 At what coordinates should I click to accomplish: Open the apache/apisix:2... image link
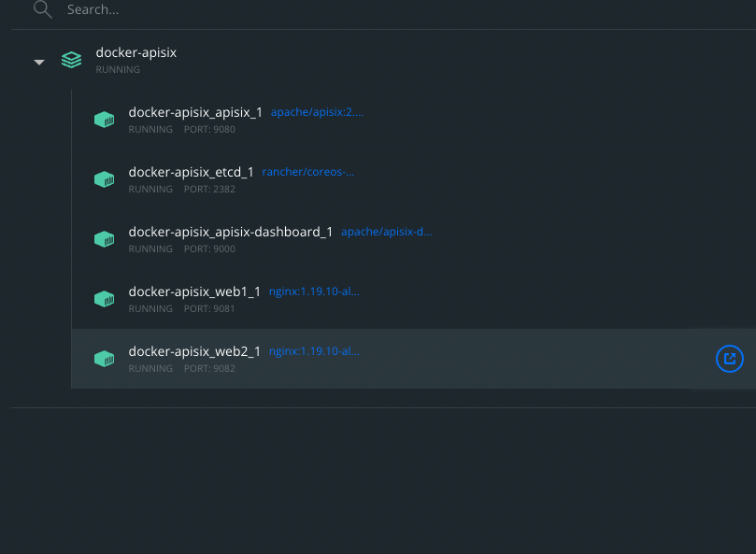click(x=317, y=112)
